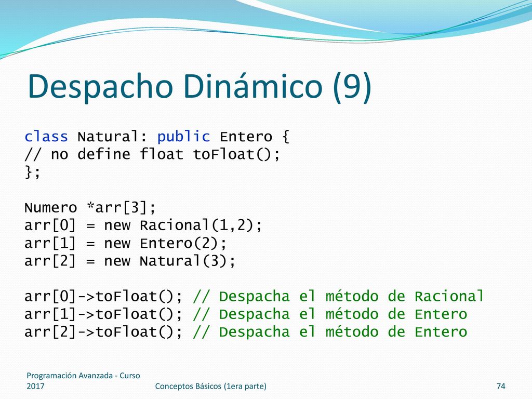This screenshot has width=532, height=399.
Task: Click the line 'arr[2] = new Natural(3);'
Action: pyautogui.click(x=130, y=261)
